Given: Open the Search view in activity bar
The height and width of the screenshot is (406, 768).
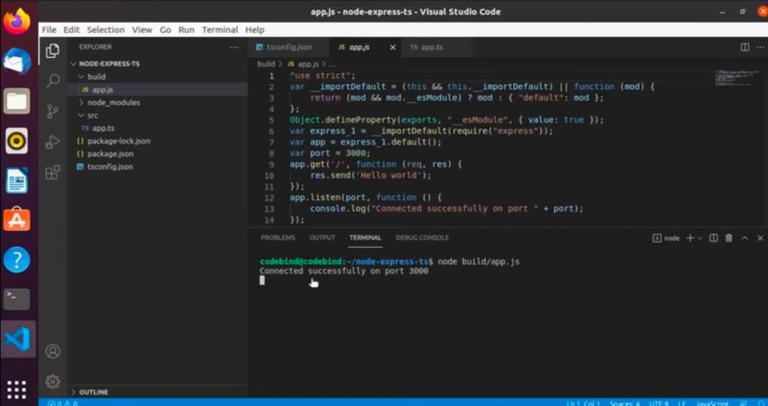Looking at the screenshot, I should [53, 81].
